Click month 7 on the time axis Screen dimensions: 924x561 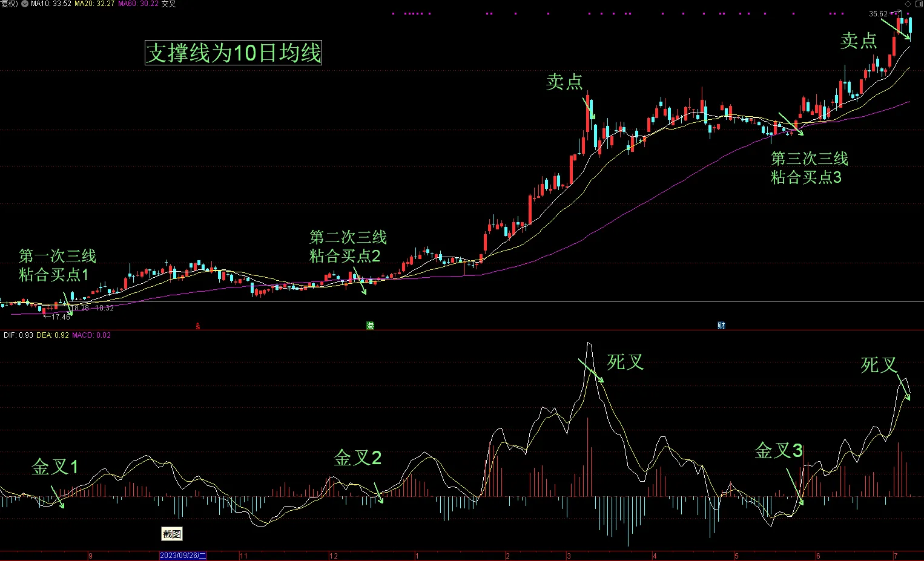(x=896, y=556)
